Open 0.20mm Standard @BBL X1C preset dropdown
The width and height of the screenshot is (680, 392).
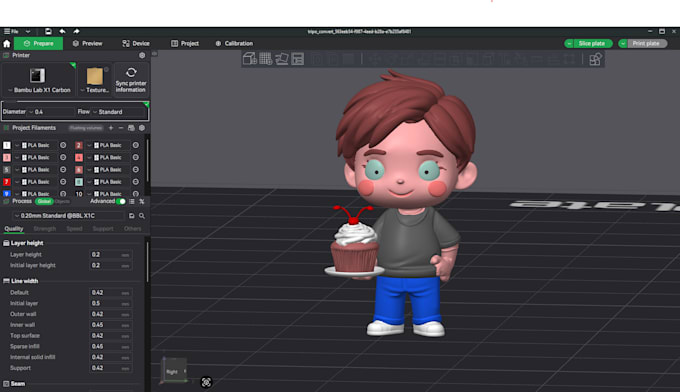click(69, 216)
